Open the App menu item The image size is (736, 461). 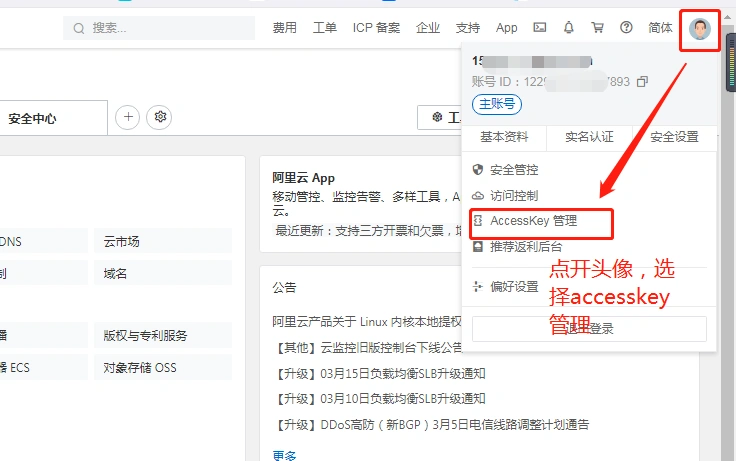pyautogui.click(x=506, y=28)
